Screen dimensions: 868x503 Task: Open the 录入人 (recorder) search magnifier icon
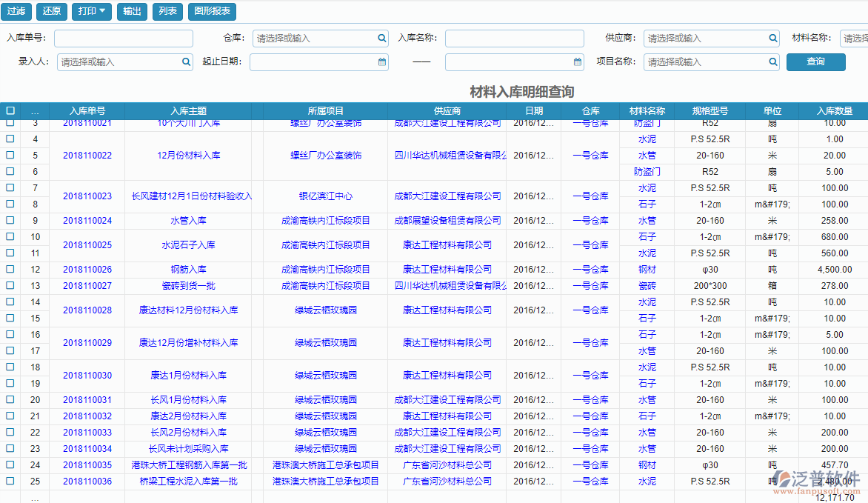(x=186, y=62)
